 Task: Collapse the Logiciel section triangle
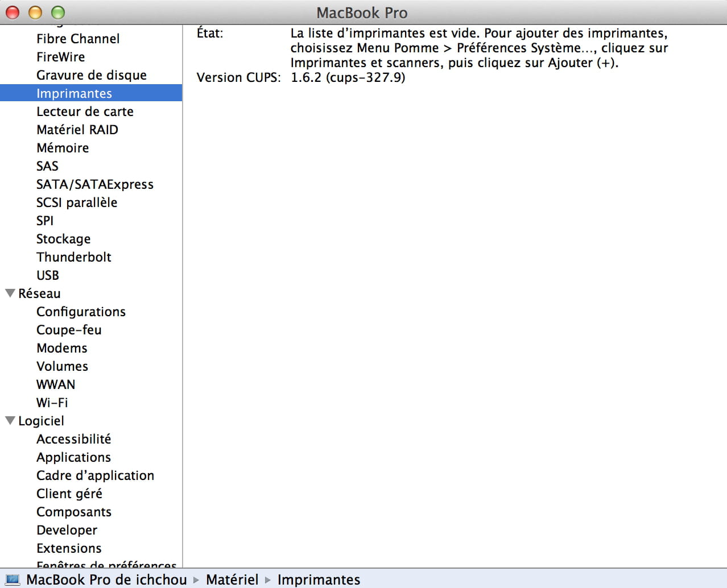pyautogui.click(x=10, y=421)
